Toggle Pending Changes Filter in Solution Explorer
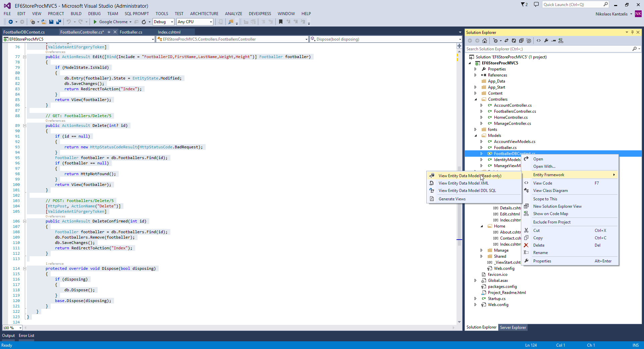The image size is (644, 349). point(496,41)
